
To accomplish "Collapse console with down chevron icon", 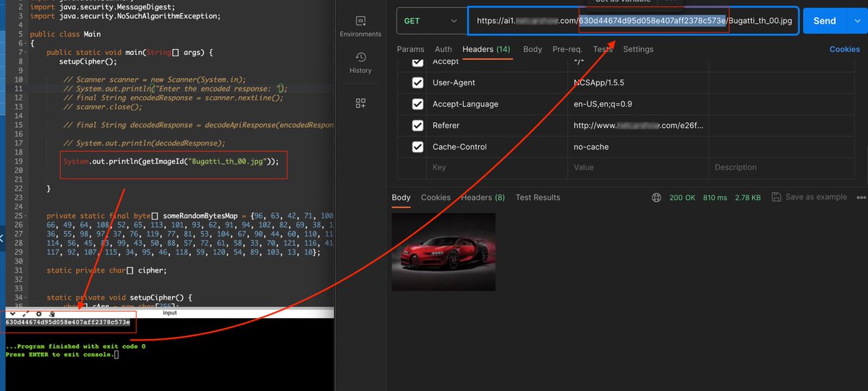I will tap(13, 314).
